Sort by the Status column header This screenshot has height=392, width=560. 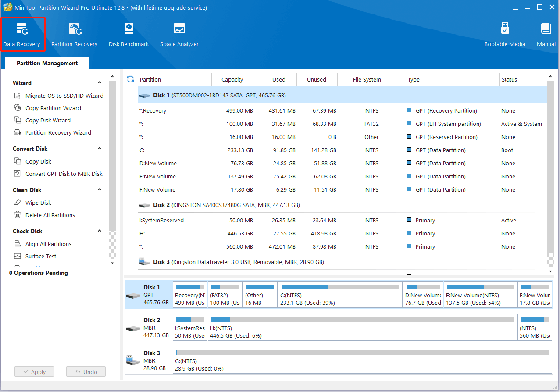[x=524, y=79]
